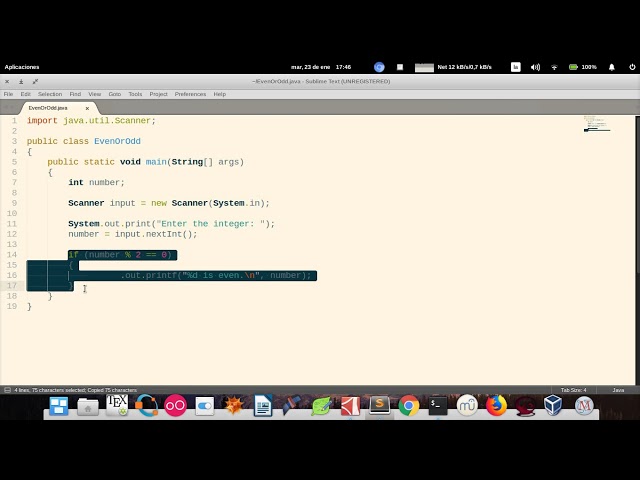Open the keyboard layout indicator
Image resolution: width=640 pixels, height=480 pixels.
[516, 67]
